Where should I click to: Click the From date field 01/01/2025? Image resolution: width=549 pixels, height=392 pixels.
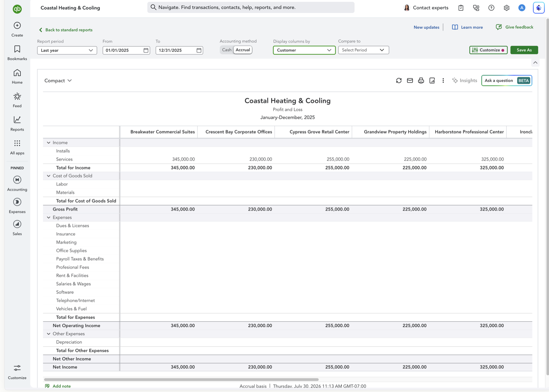[126, 50]
